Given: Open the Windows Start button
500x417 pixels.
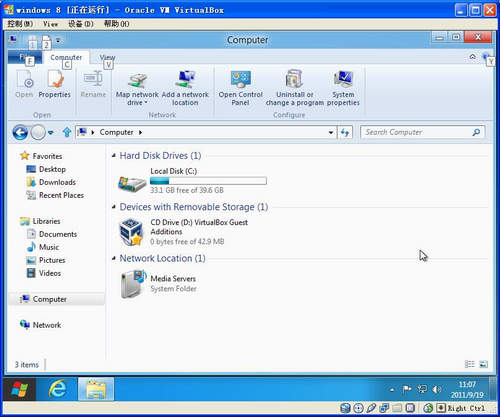Looking at the screenshot, I should point(20,389).
